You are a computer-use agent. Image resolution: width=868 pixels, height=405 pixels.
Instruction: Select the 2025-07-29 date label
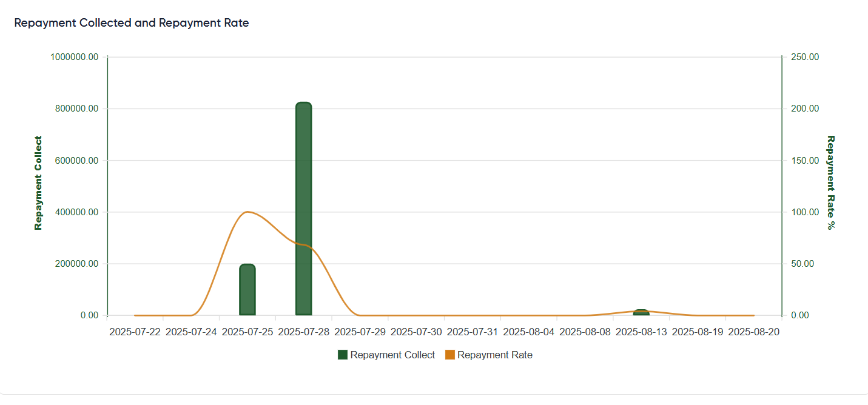click(x=360, y=332)
